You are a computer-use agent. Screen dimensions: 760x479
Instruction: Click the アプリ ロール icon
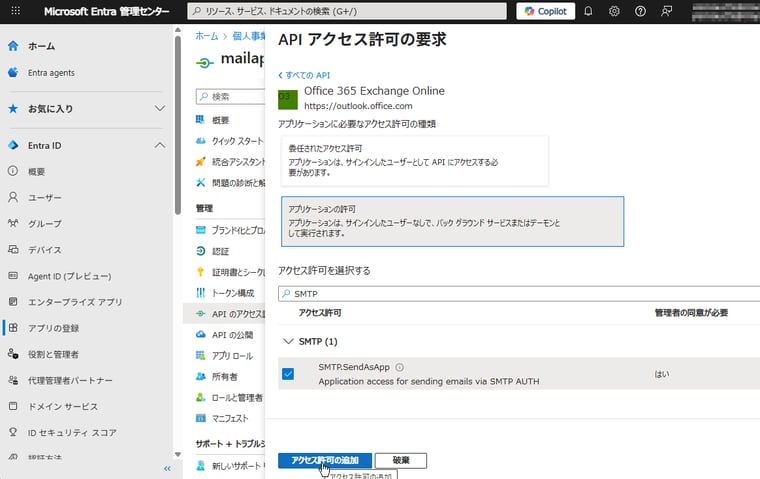tap(200, 355)
